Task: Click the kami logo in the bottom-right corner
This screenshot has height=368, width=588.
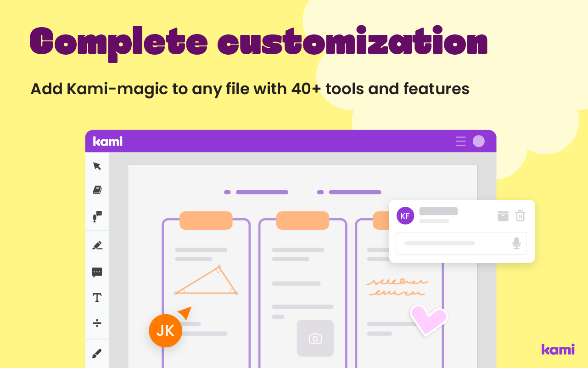Action: [557, 350]
